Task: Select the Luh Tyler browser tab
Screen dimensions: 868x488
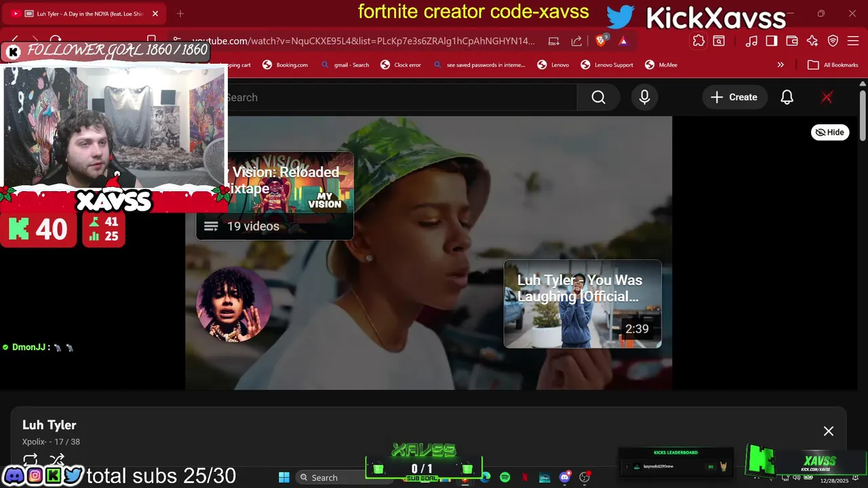Action: click(85, 14)
